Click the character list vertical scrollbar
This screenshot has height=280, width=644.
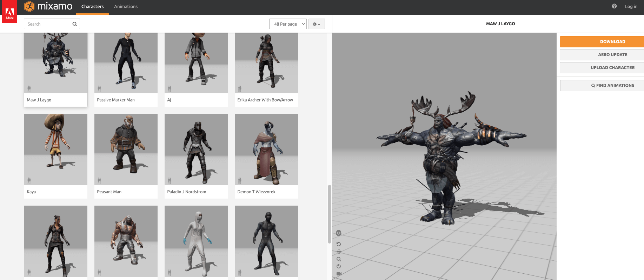pyautogui.click(x=329, y=214)
